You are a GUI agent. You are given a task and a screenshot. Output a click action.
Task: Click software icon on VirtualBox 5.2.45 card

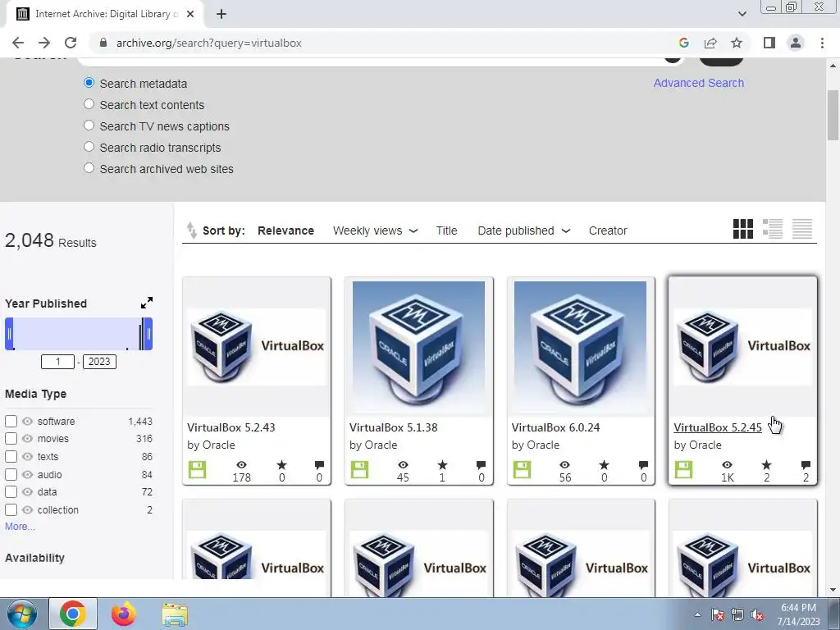(683, 469)
